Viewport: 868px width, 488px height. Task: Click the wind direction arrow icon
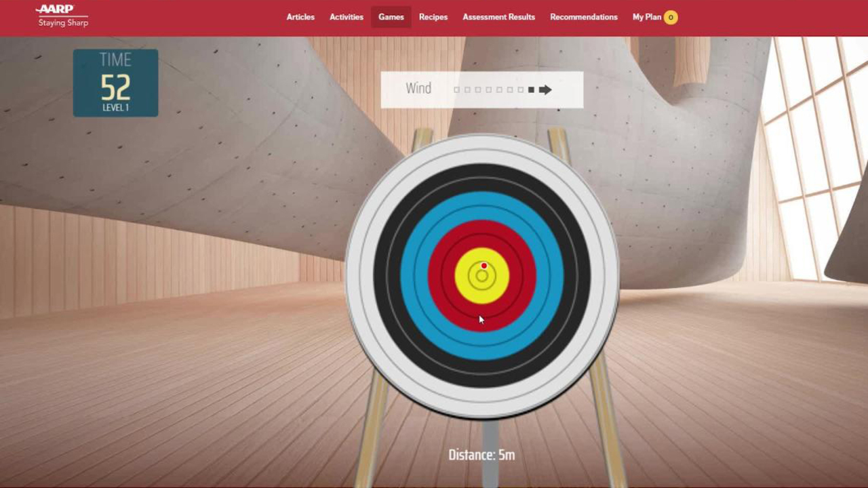(545, 89)
